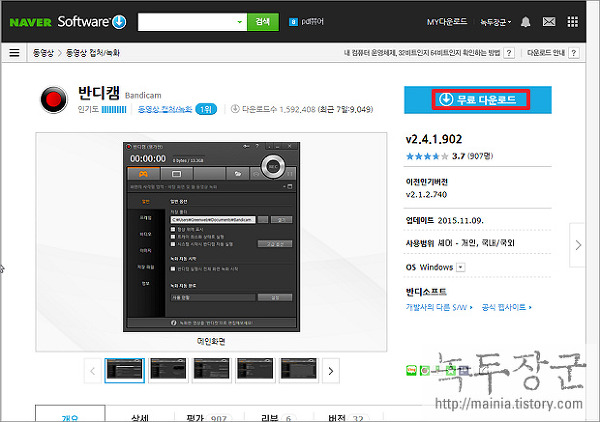600x422 pixels.
Task: Open 개발사의 다른 S/W link
Action: pos(439,307)
